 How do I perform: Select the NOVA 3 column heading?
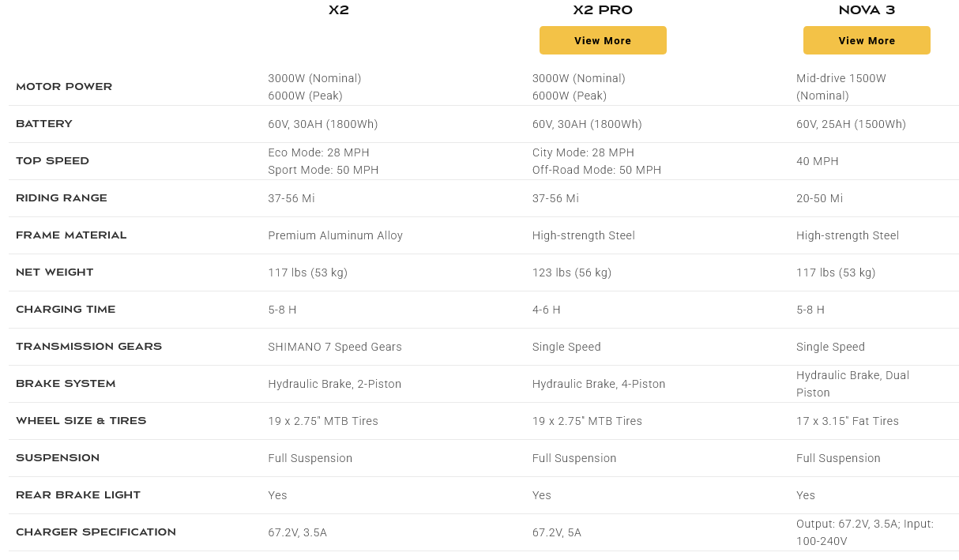click(x=867, y=10)
